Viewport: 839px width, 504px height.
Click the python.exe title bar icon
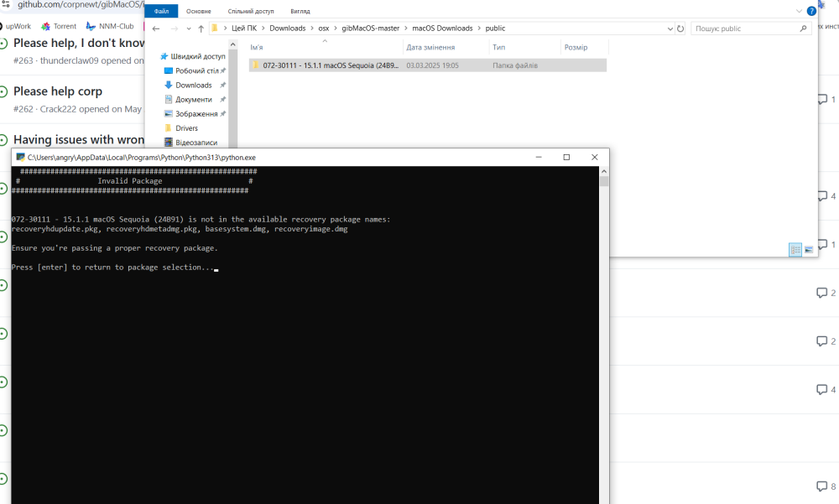20,158
